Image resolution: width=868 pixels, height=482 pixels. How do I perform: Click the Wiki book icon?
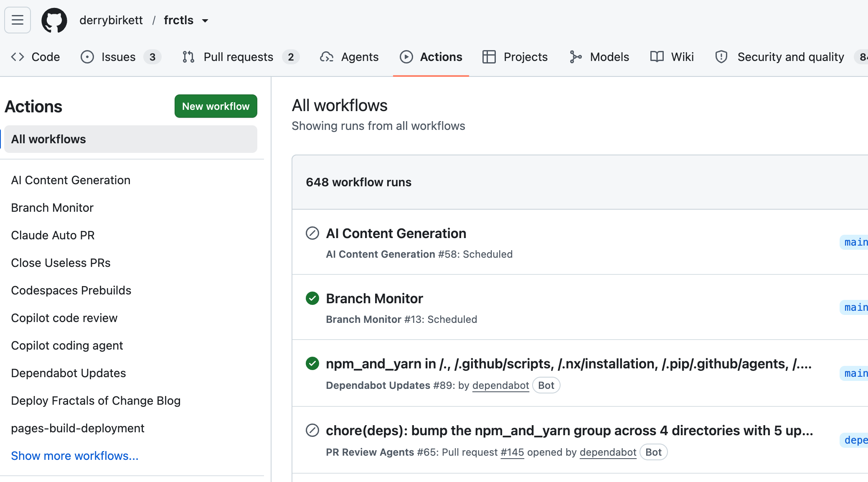(657, 57)
